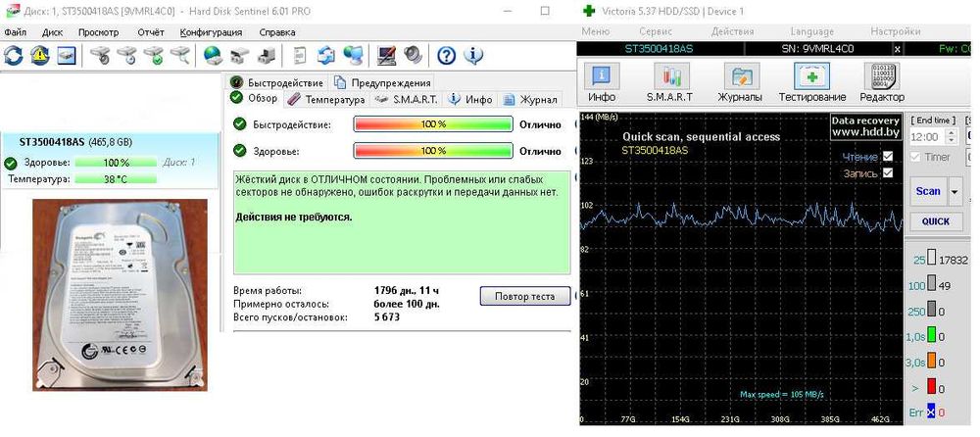Toggle the Запись checkbox on the graph

(887, 173)
